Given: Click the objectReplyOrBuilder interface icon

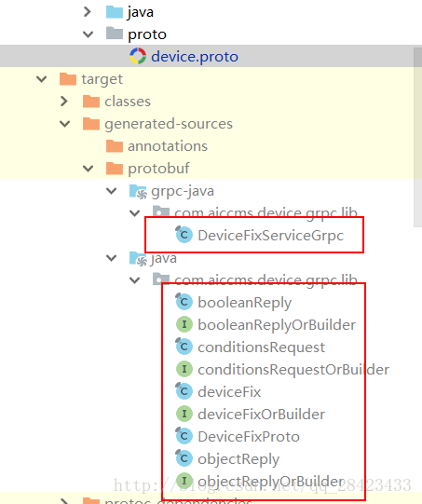Looking at the screenshot, I should pos(184,481).
